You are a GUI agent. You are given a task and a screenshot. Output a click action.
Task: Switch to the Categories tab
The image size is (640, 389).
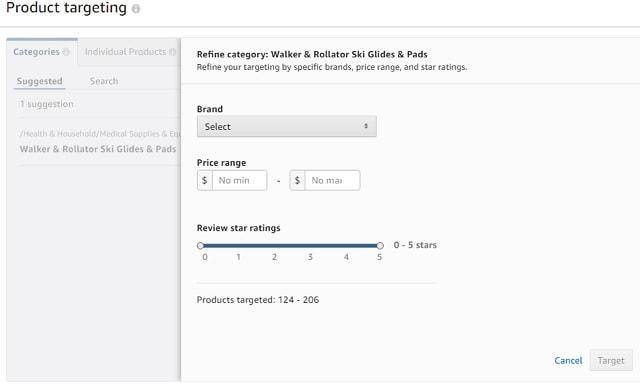(41, 52)
